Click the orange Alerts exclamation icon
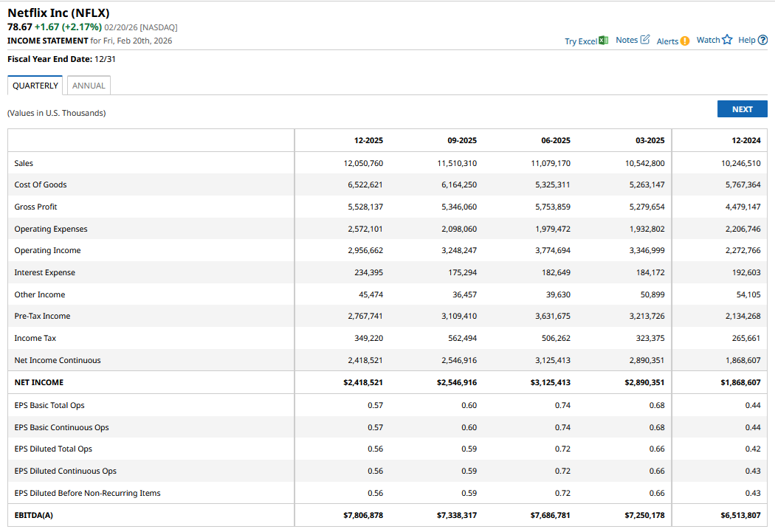Screen dimensions: 775x532 (684, 41)
